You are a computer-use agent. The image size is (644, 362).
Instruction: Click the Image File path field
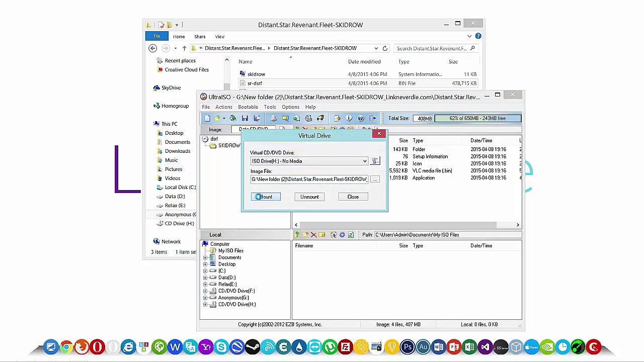pyautogui.click(x=309, y=179)
